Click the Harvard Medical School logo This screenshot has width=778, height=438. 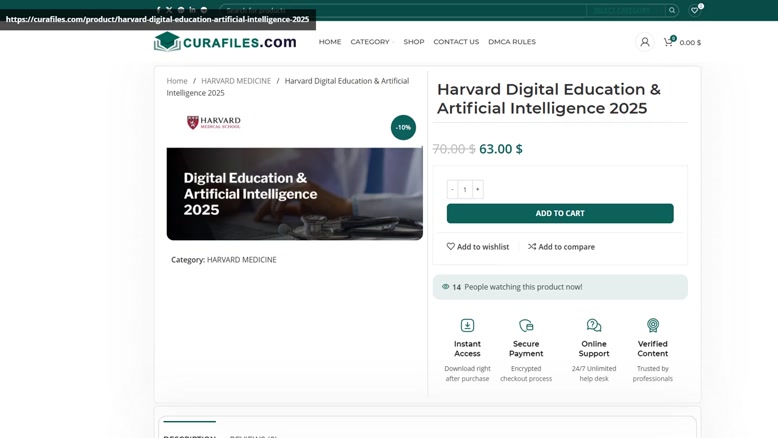tap(213, 123)
